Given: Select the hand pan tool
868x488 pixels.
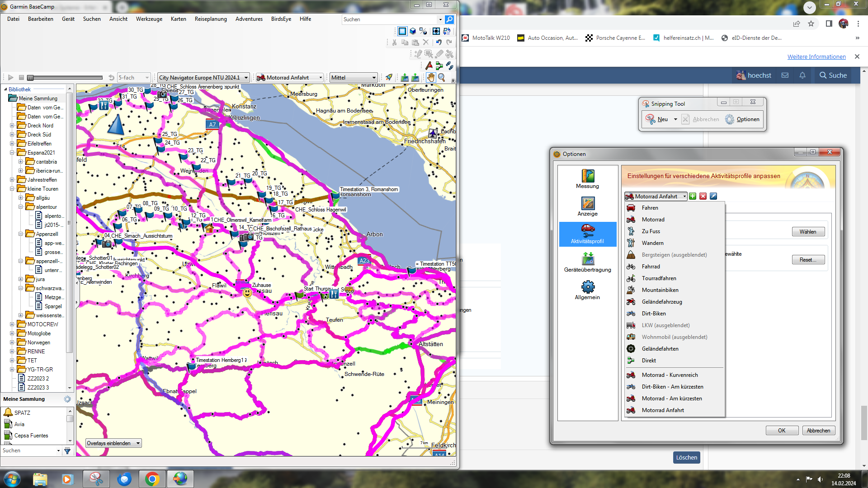Looking at the screenshot, I should coord(430,77).
